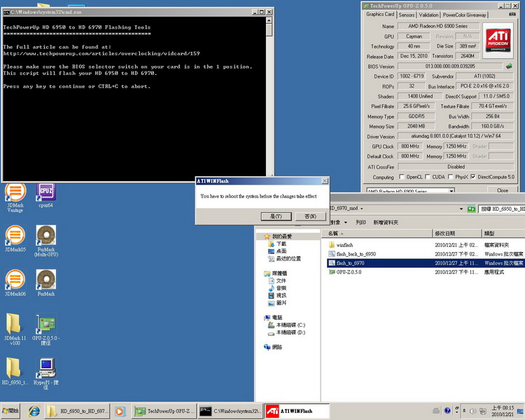The width and height of the screenshot is (525, 420).
Task: Select flash_to_6970 batch file
Action: (350, 263)
